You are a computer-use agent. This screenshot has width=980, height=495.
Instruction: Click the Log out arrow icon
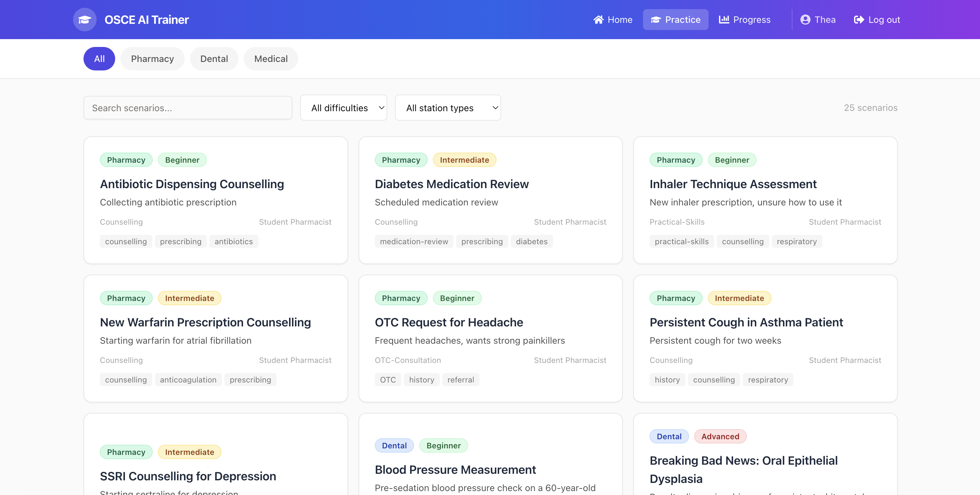point(859,19)
